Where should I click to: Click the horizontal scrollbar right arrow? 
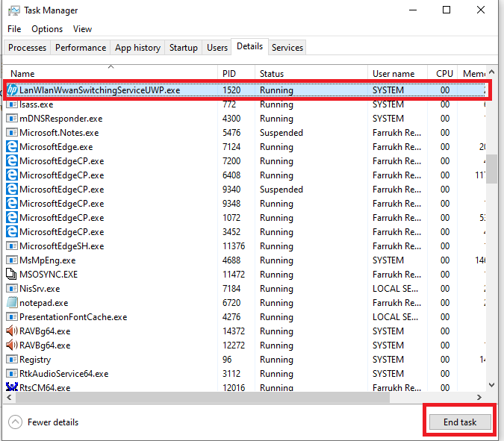pyautogui.click(x=479, y=397)
